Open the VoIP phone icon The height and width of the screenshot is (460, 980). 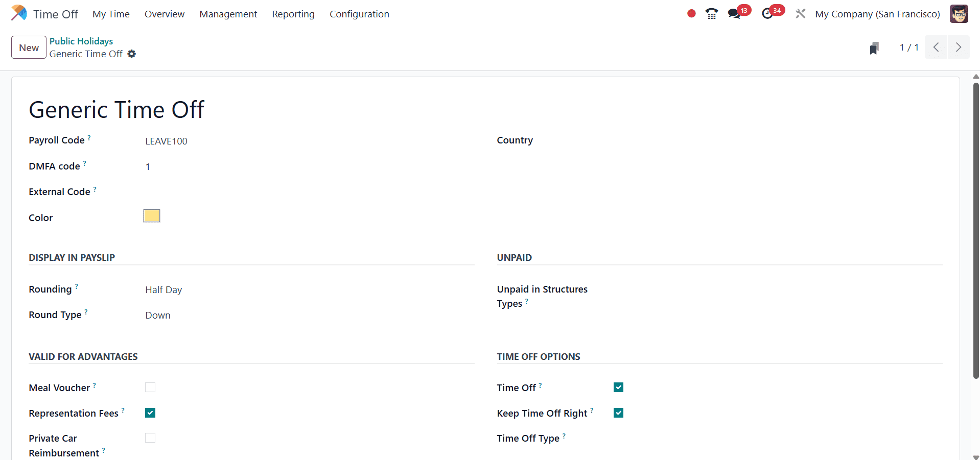[712, 14]
